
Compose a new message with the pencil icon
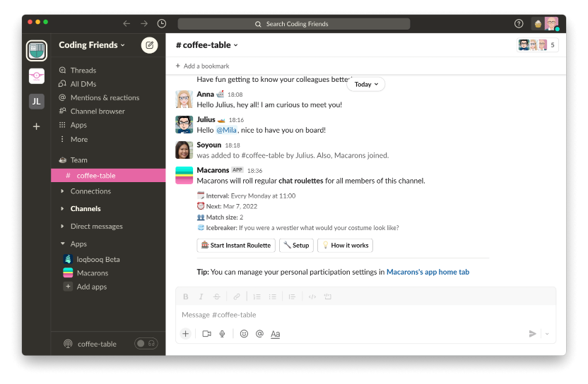tap(149, 45)
